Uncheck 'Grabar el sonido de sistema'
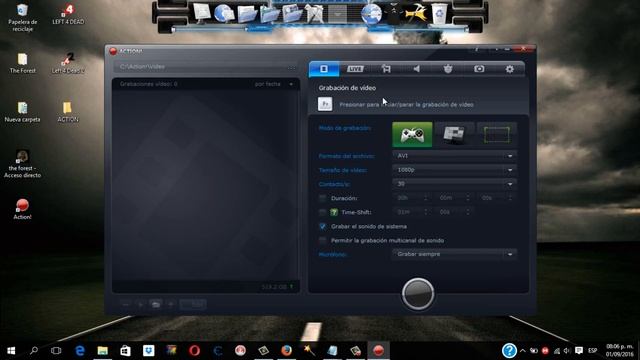This screenshot has height=360, width=640. (x=322, y=226)
